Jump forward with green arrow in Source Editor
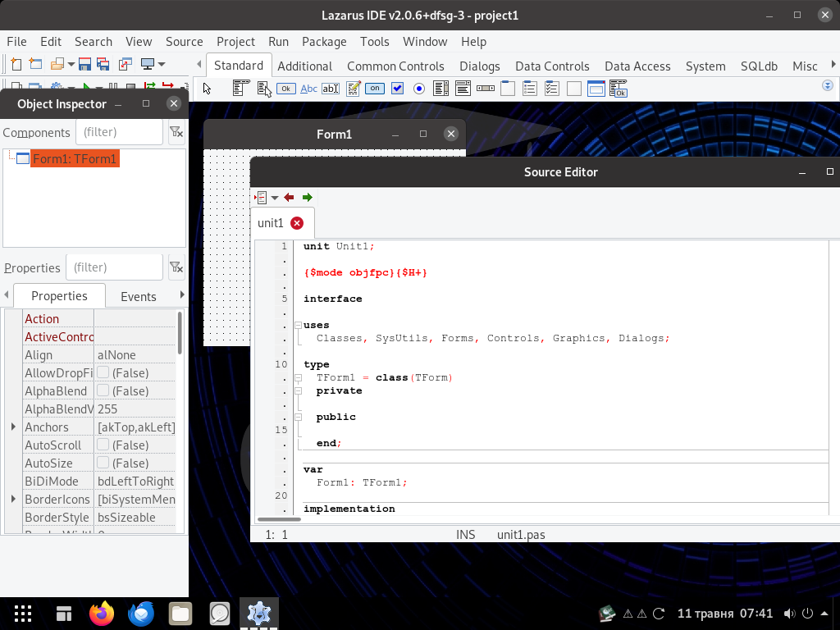Viewport: 840px width, 630px height. pos(307,198)
